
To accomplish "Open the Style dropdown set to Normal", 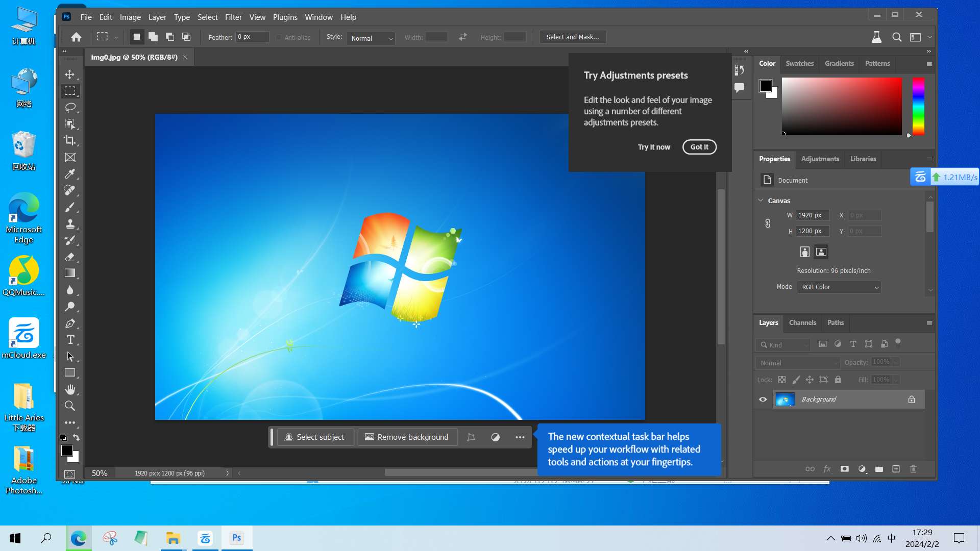I will [x=371, y=38].
